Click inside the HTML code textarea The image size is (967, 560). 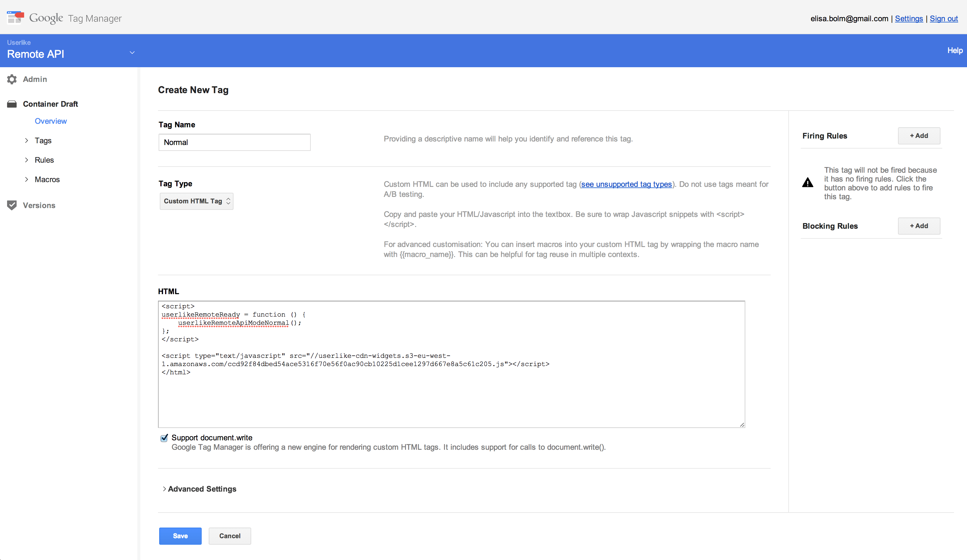tap(451, 364)
